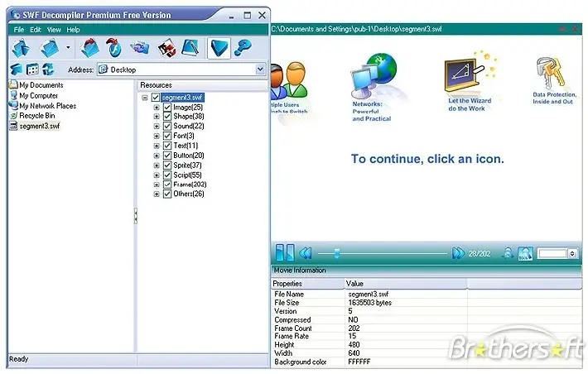Uncheck the Script(55) checkbox

point(167,175)
